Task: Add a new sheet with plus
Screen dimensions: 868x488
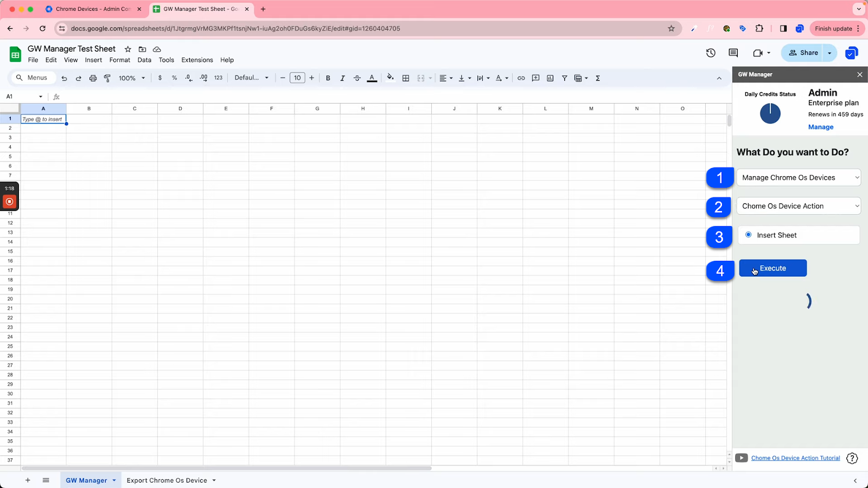Action: click(x=28, y=480)
